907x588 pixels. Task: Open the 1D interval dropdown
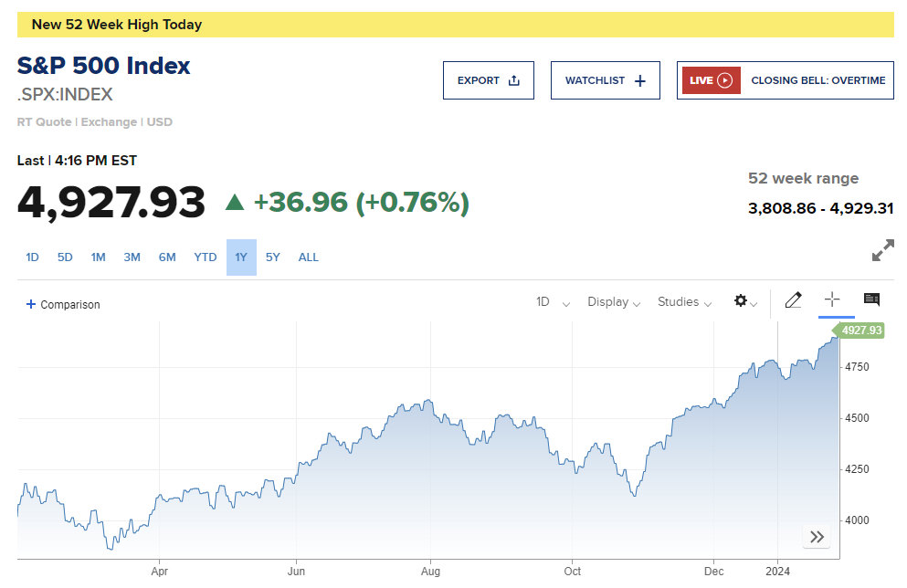(x=553, y=302)
